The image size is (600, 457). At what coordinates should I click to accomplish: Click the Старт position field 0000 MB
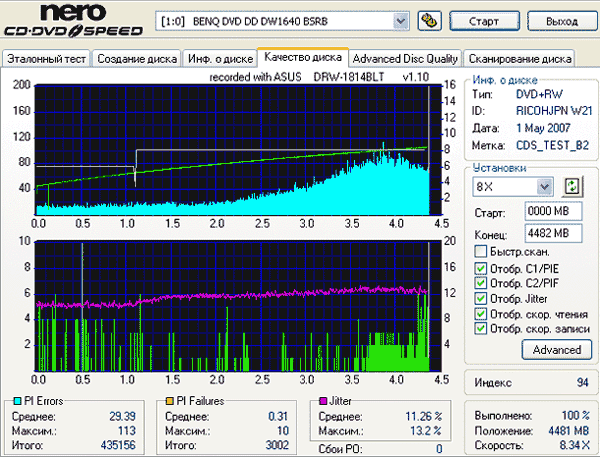point(553,211)
